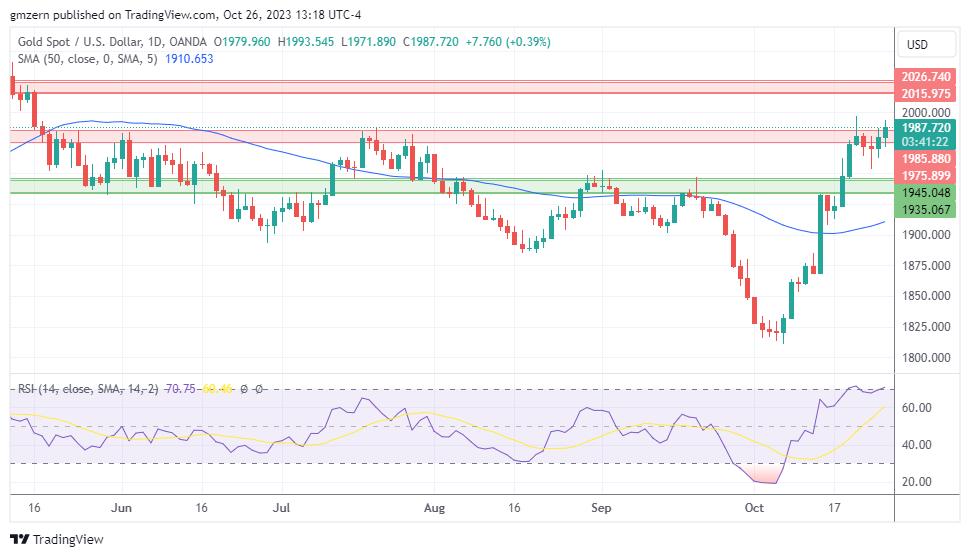
Task: Click the 2026.740 red price label
Action: click(x=925, y=77)
